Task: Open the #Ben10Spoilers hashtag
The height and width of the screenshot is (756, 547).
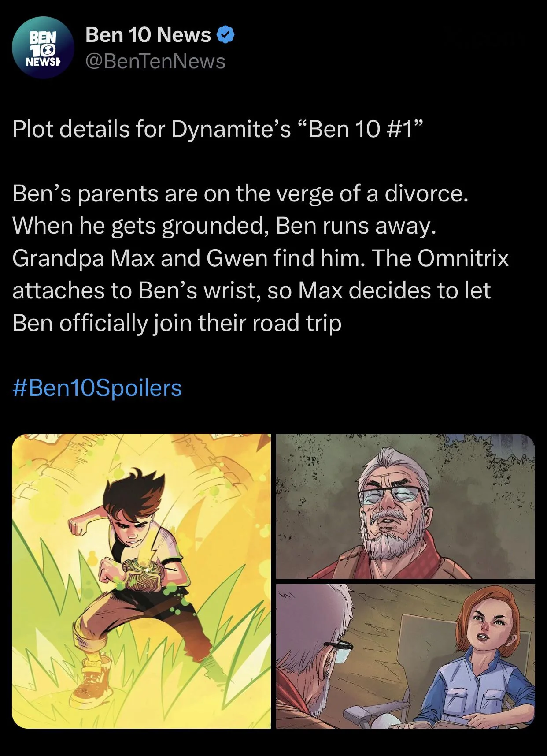Action: [x=97, y=387]
